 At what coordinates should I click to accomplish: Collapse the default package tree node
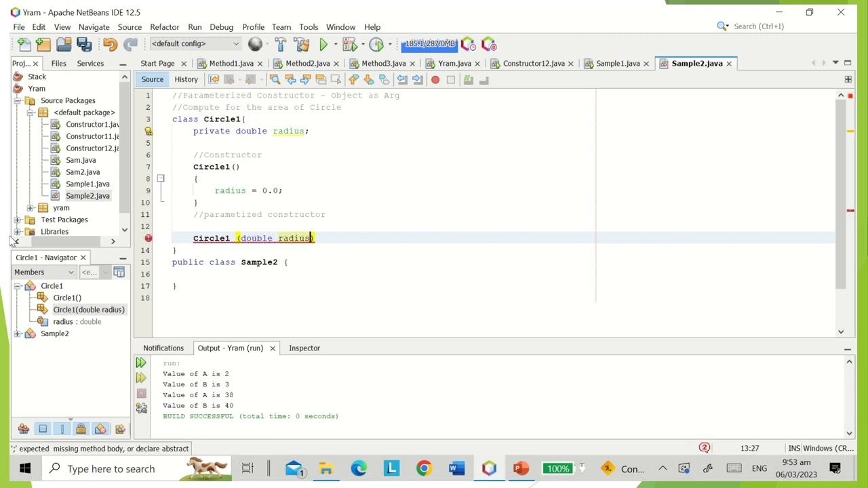(x=30, y=113)
